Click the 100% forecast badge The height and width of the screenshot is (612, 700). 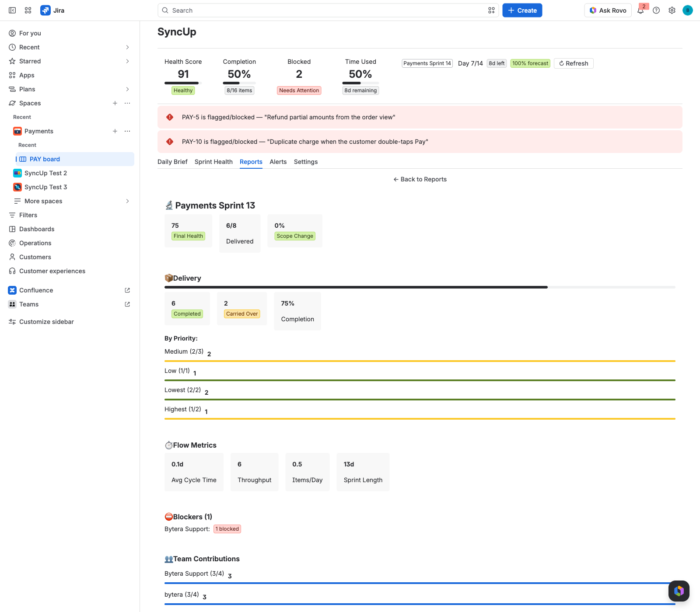point(530,63)
